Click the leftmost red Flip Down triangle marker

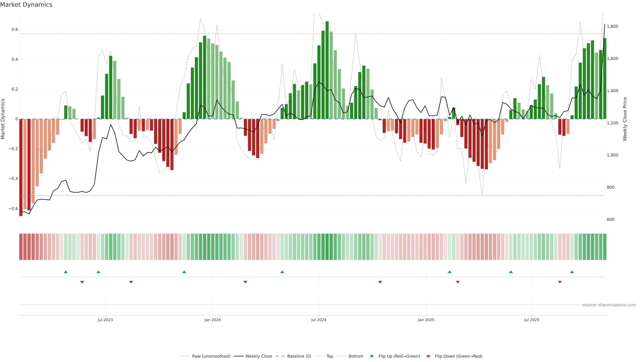pos(82,282)
